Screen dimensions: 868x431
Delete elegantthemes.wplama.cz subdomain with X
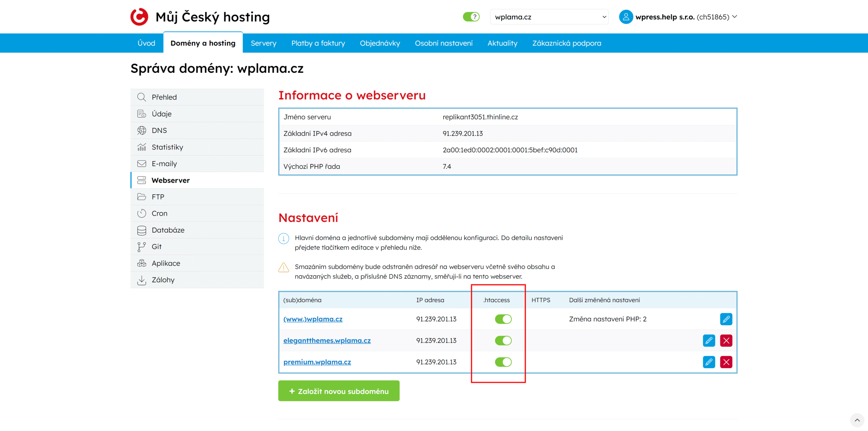coord(726,340)
